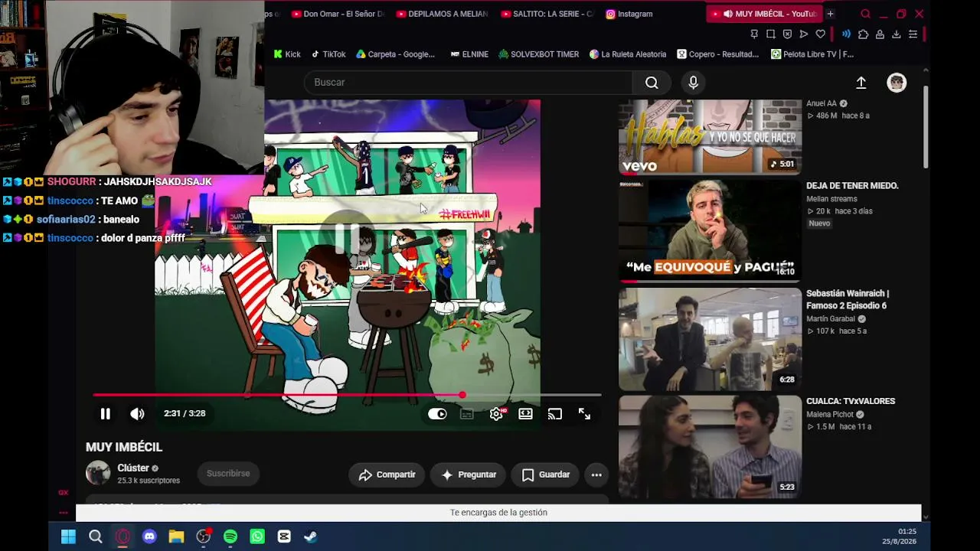Screen dimensions: 980x551
Task: Open the ELNINE bookmark
Action: (x=469, y=54)
